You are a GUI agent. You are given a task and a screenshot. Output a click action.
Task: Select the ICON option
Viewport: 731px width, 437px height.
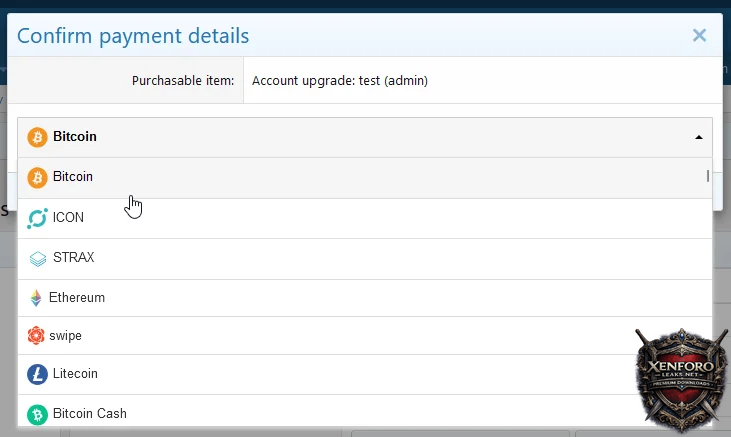tap(68, 217)
